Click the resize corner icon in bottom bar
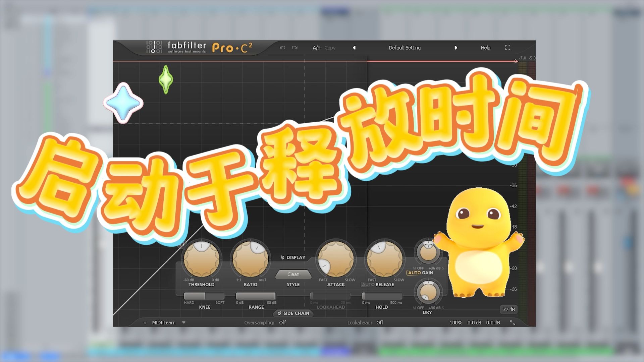Screen dimensions: 644x362 (x=513, y=322)
